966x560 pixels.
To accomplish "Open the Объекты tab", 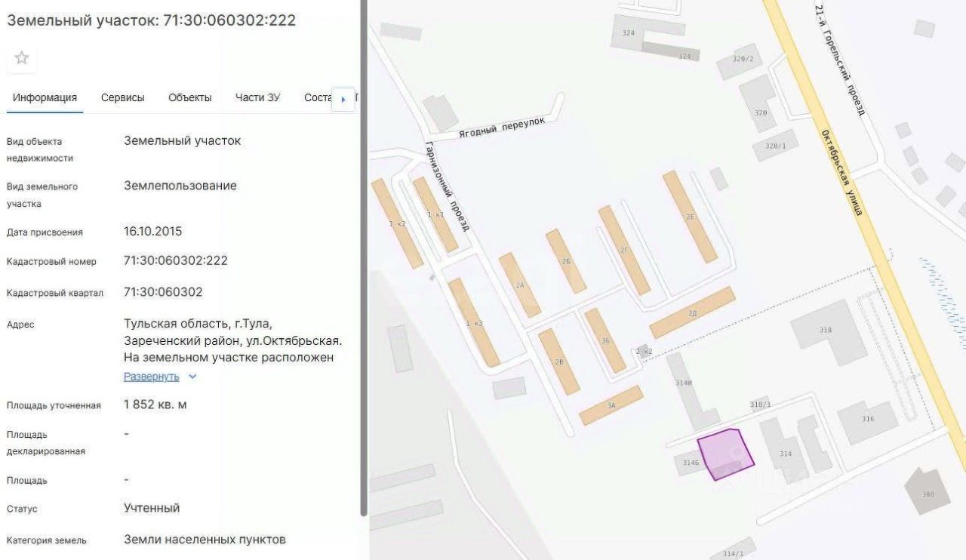I will pos(190,97).
